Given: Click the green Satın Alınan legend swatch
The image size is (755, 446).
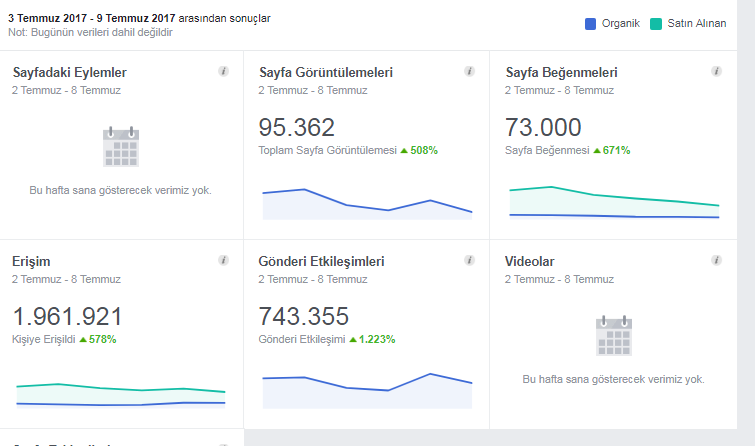Looking at the screenshot, I should pos(656,24).
